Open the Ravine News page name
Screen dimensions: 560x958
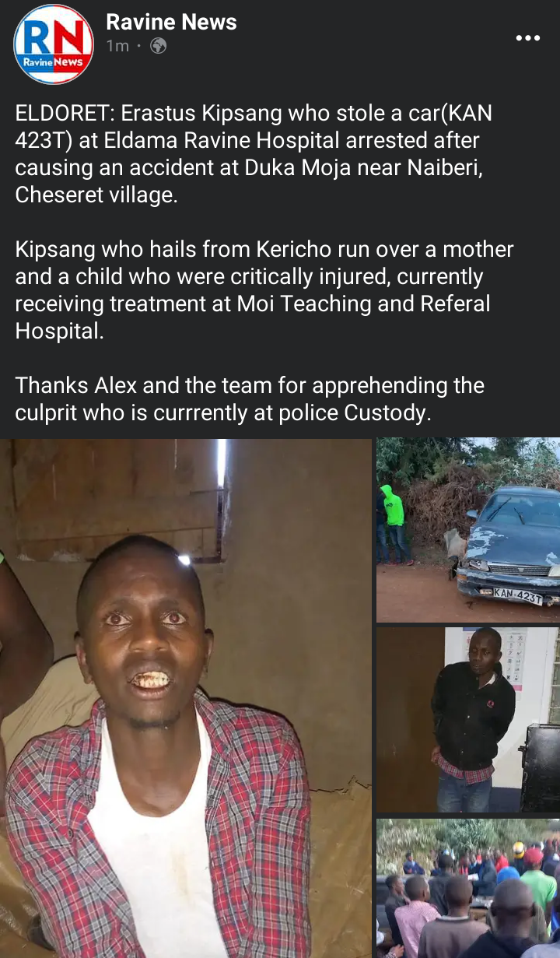(171, 22)
